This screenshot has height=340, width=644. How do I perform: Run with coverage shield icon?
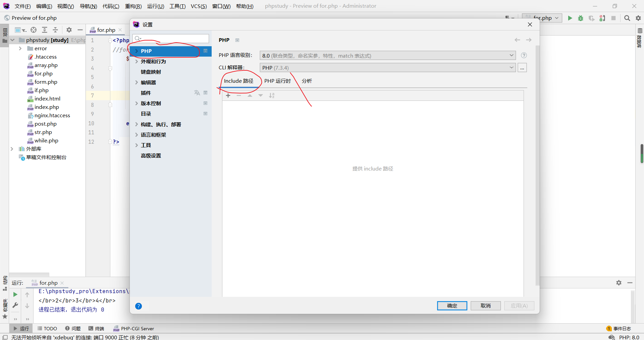[x=591, y=18]
